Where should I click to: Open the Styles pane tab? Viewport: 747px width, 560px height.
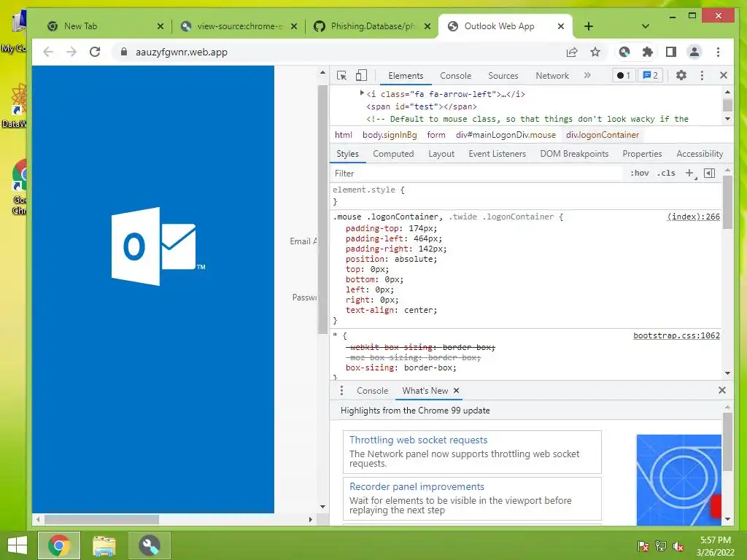tap(347, 154)
